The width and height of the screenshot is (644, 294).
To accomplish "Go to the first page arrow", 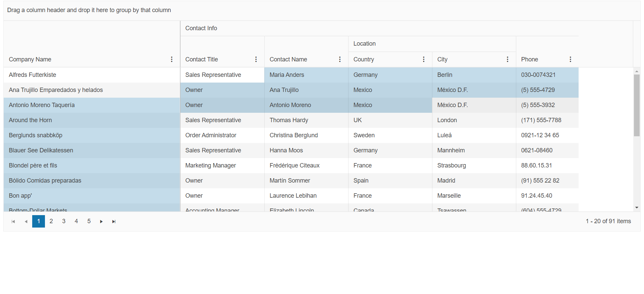I will point(13,222).
